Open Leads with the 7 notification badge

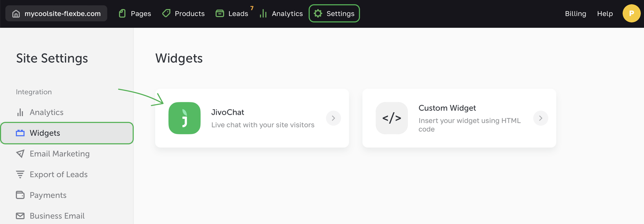(232, 14)
